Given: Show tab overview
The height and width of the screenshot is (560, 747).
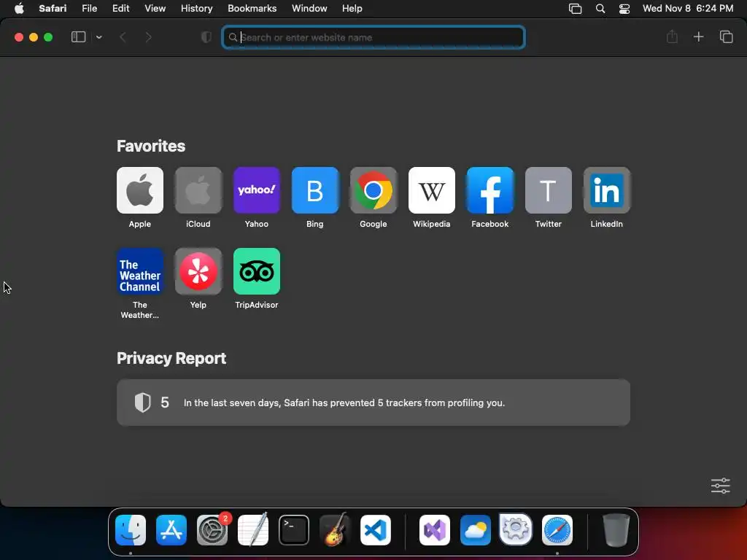Looking at the screenshot, I should point(726,36).
